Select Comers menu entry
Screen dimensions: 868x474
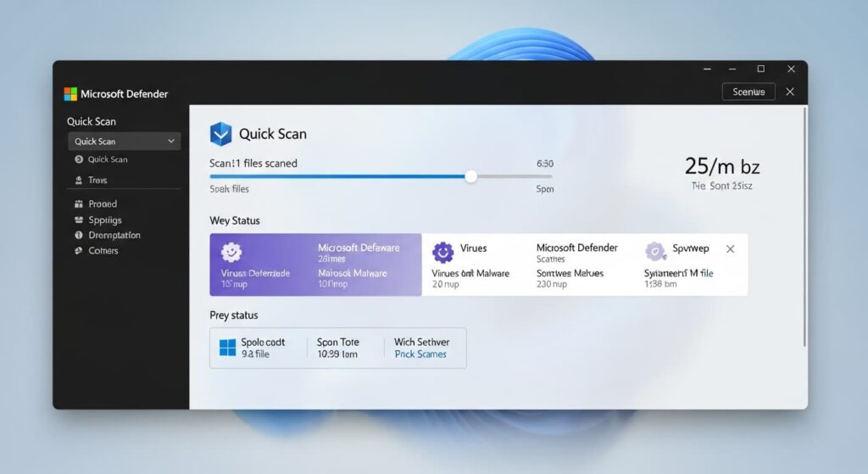coord(103,251)
